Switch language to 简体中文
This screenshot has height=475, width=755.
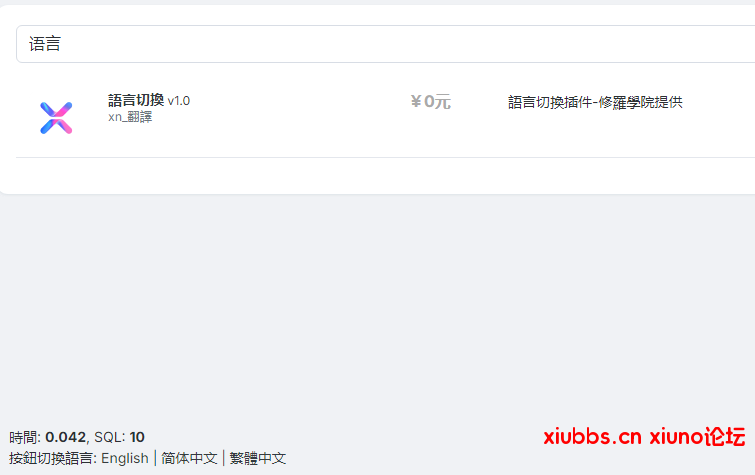[189, 458]
